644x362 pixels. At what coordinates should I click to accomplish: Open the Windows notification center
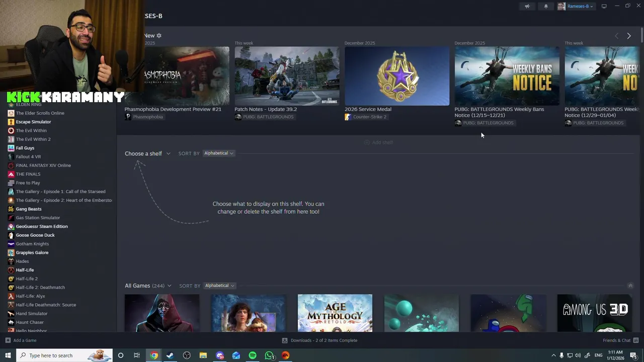(x=633, y=355)
